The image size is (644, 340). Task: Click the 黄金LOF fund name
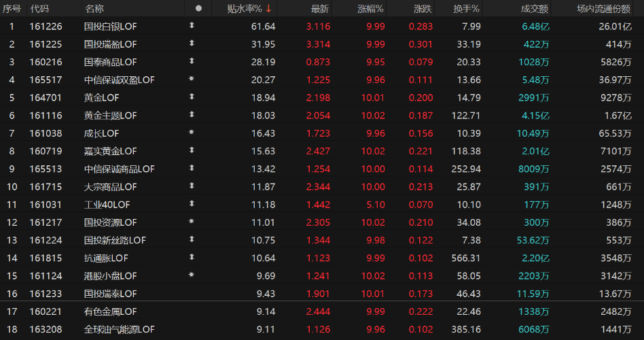tap(101, 97)
